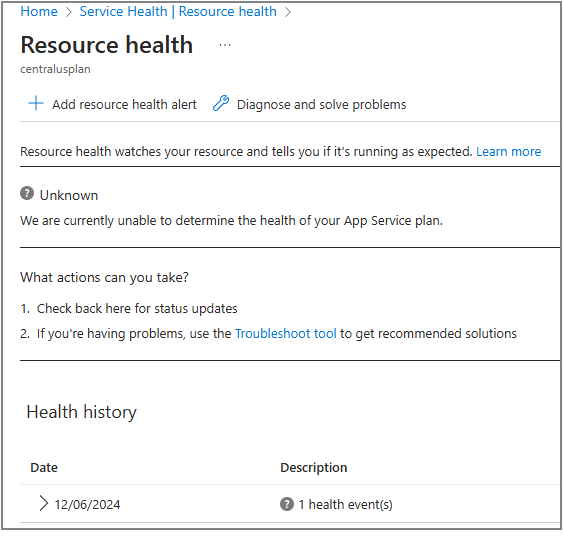Open Service Health | Resource health breadcrumb
Image resolution: width=563 pixels, height=541 pixels.
pyautogui.click(x=178, y=11)
